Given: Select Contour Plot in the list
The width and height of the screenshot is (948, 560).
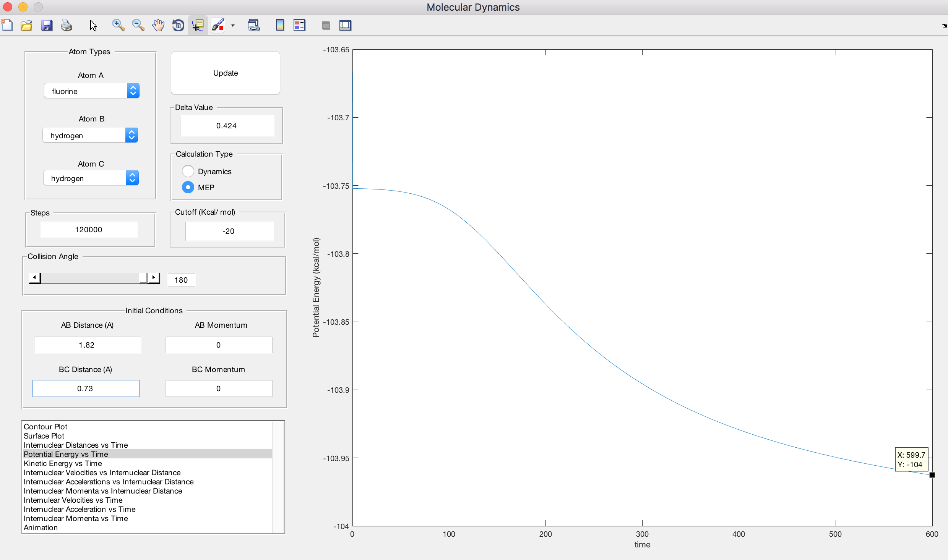Looking at the screenshot, I should pos(45,427).
